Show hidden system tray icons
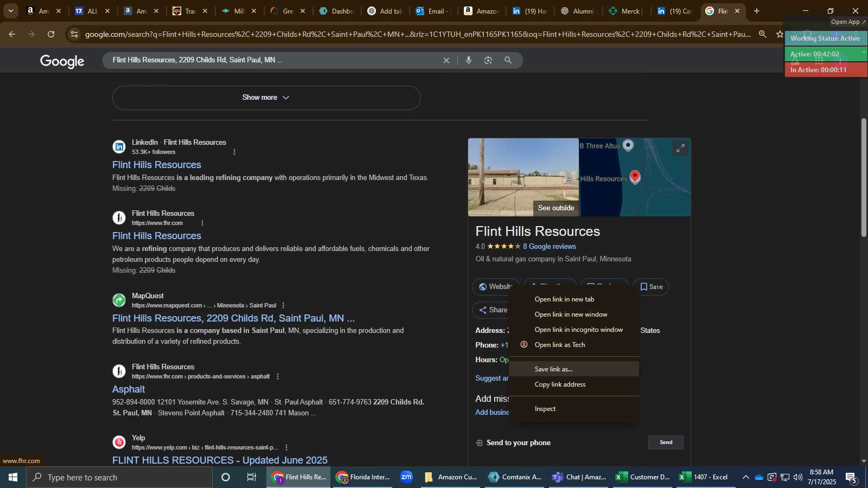 746,477
